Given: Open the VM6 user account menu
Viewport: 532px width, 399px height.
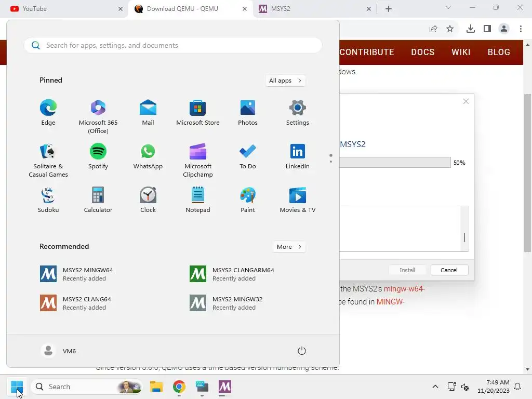Looking at the screenshot, I should click(x=58, y=351).
